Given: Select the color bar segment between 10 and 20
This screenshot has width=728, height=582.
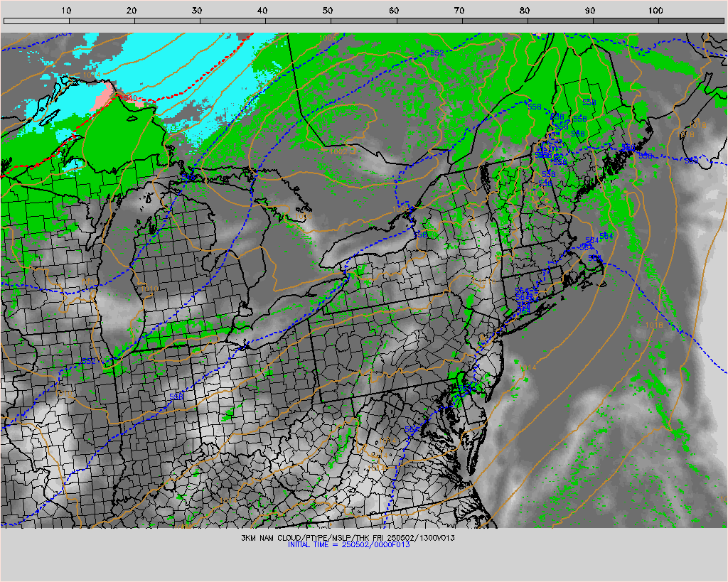Looking at the screenshot, I should pos(102,21).
